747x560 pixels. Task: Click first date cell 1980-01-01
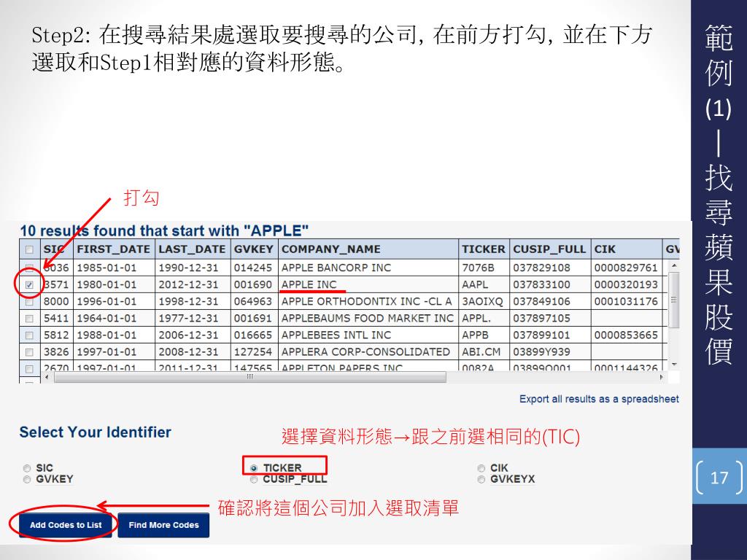pos(114,285)
